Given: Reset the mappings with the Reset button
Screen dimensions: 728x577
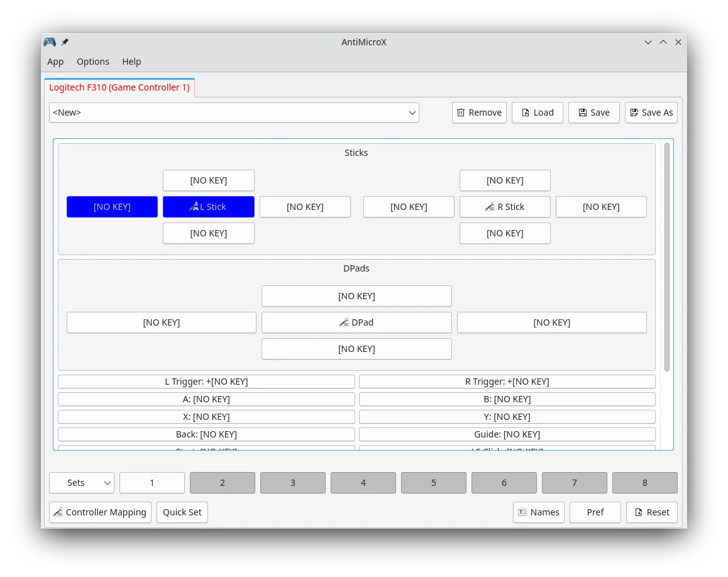Looking at the screenshot, I should (x=651, y=512).
